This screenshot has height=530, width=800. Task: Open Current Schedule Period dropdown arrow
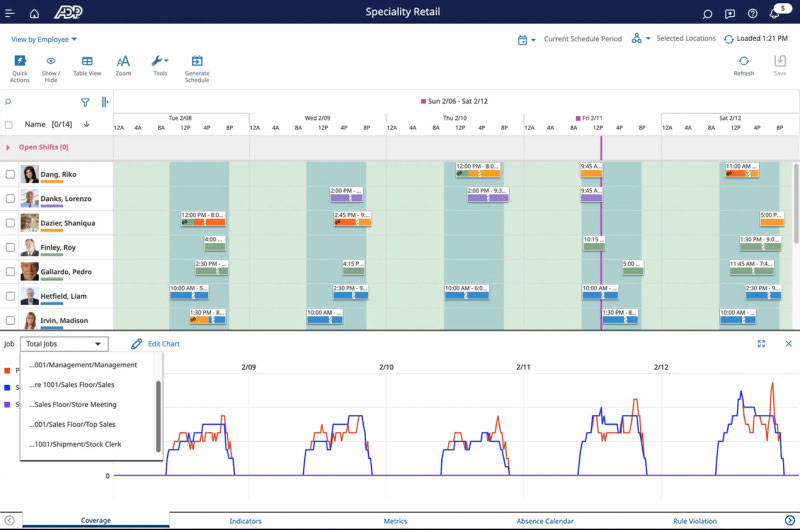click(x=533, y=40)
